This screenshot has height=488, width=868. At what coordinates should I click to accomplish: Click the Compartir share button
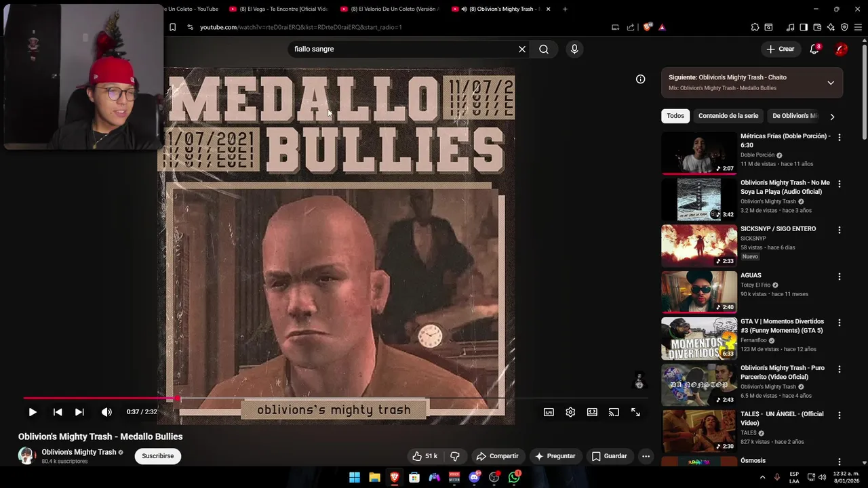pos(497,456)
